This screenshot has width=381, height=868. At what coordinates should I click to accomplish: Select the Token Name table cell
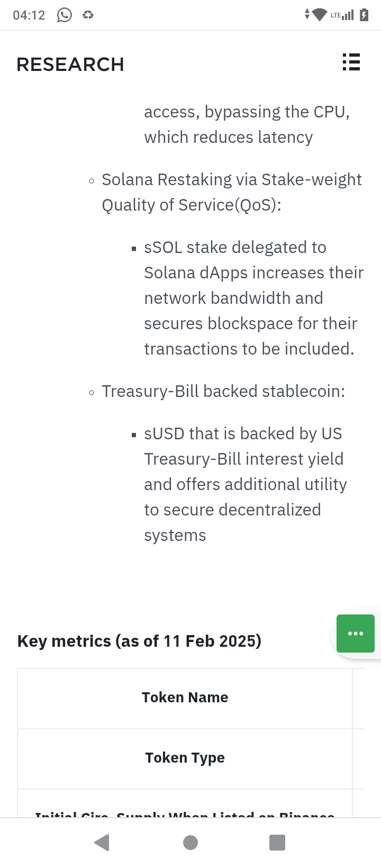(x=185, y=698)
